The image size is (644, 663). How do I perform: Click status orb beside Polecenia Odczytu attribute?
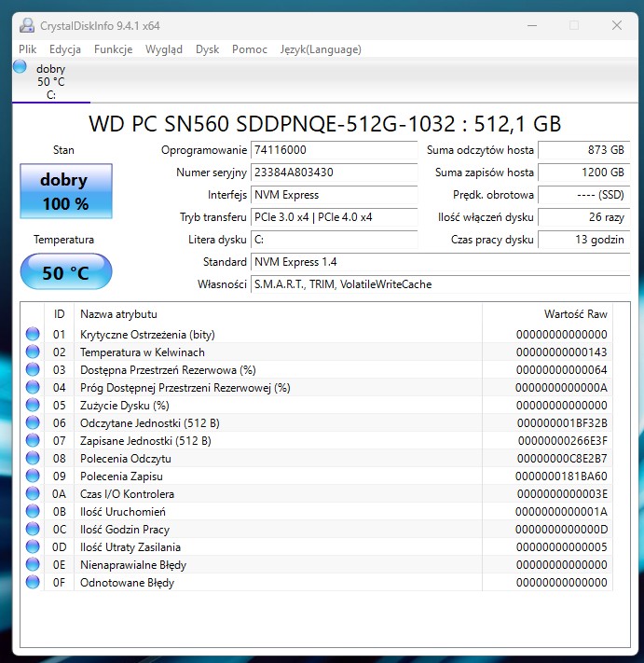(33, 459)
